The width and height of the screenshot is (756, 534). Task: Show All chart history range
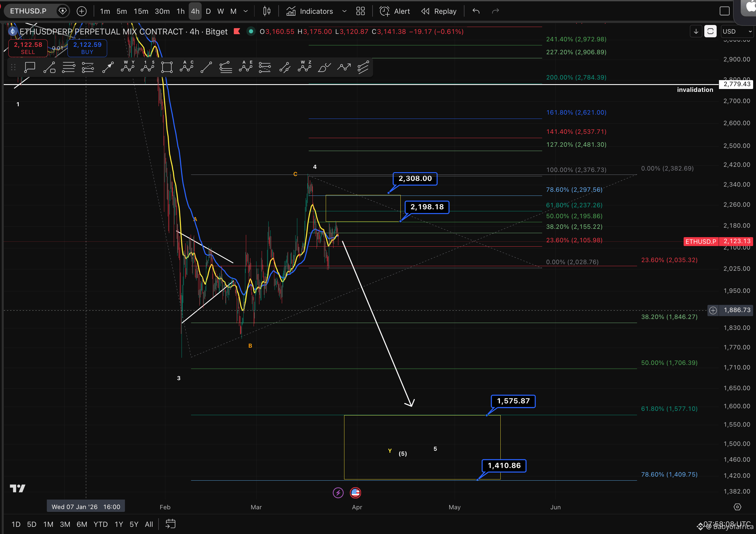149,524
